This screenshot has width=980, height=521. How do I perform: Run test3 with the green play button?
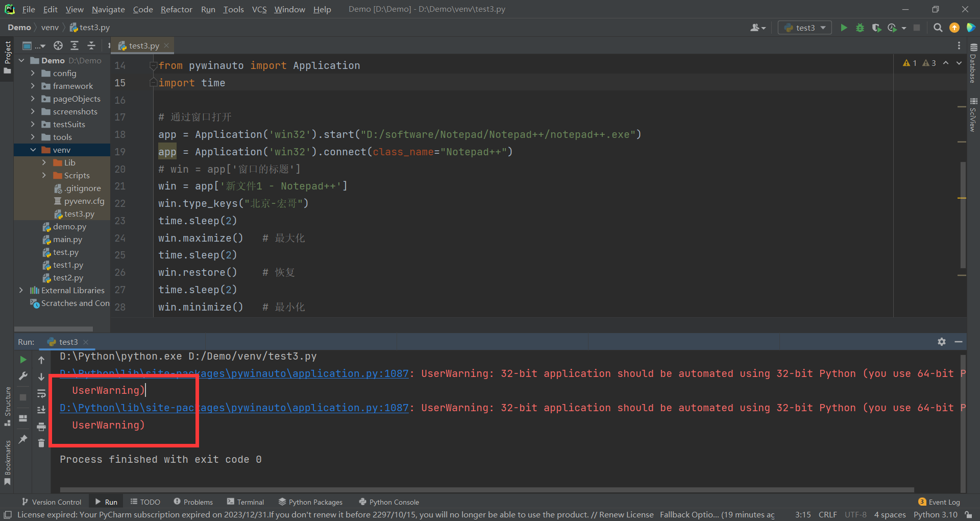coord(844,28)
